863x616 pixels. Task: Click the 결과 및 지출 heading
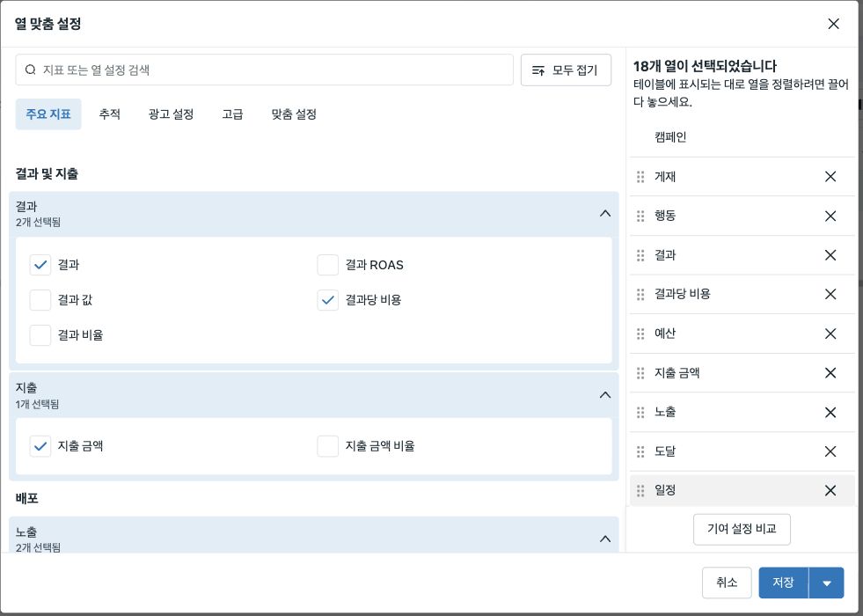point(47,174)
